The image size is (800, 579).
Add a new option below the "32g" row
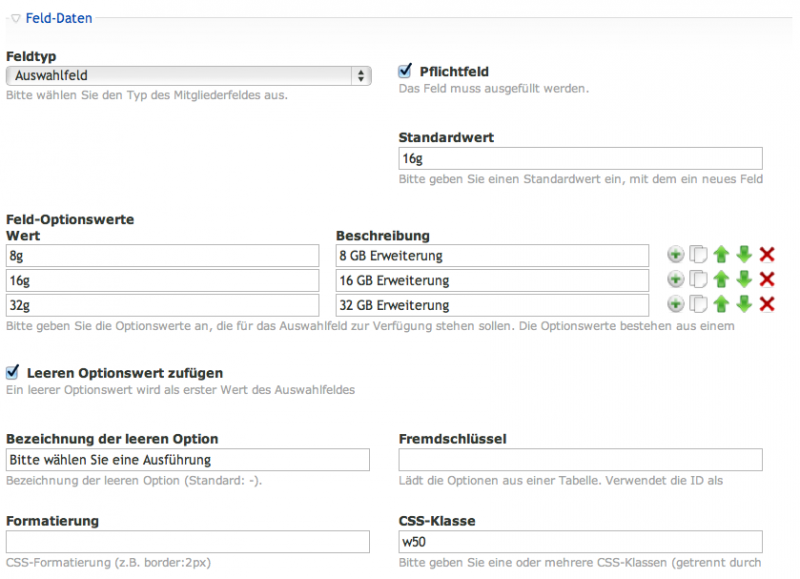(x=675, y=305)
